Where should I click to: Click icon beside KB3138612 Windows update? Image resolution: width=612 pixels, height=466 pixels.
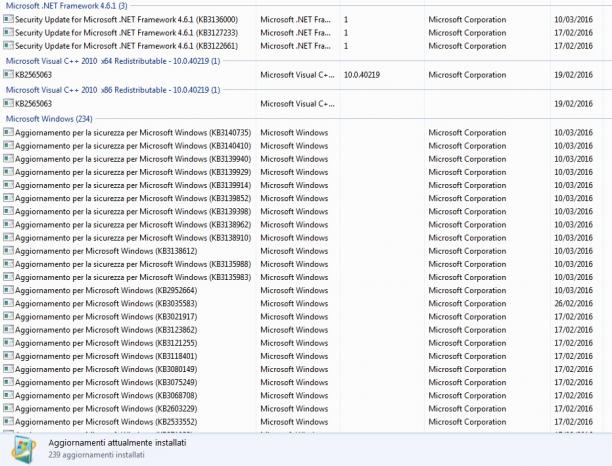(x=8, y=251)
